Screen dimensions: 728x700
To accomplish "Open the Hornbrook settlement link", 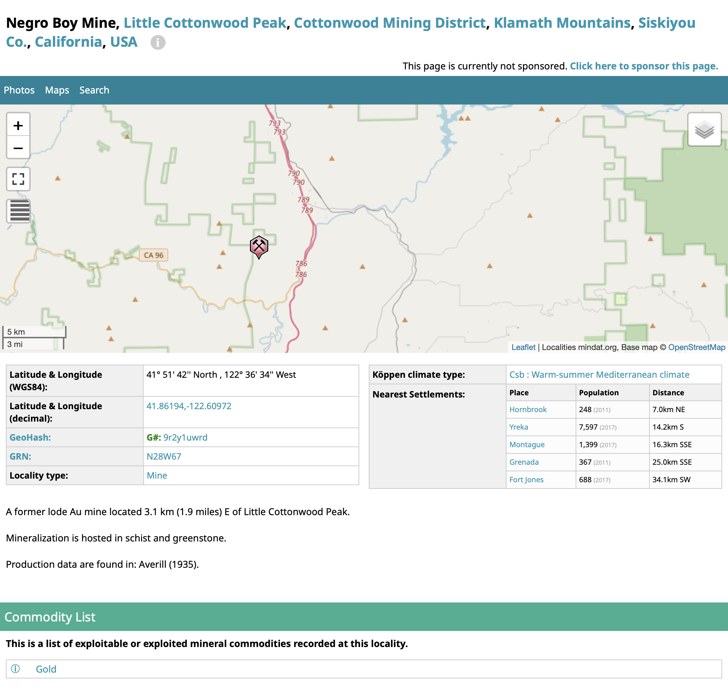I will (528, 409).
